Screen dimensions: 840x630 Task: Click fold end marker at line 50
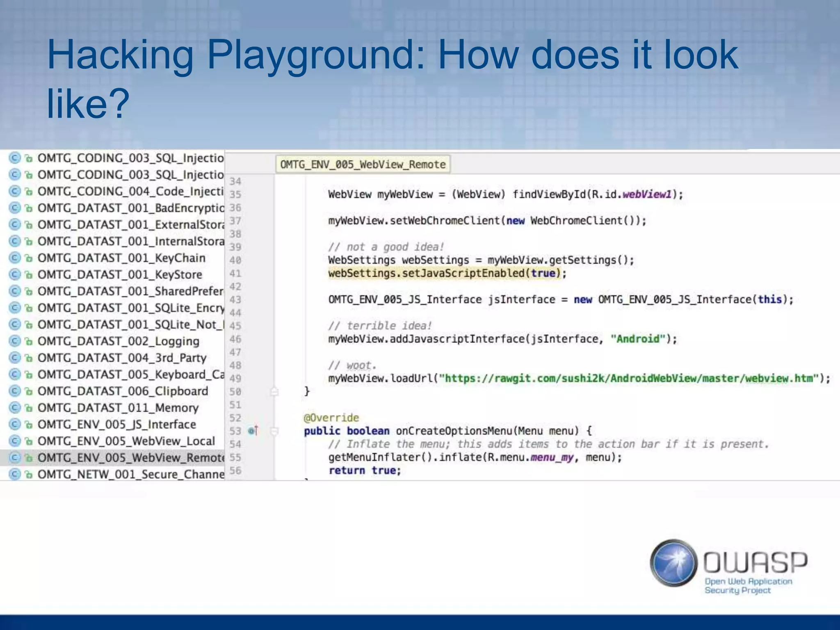click(274, 392)
